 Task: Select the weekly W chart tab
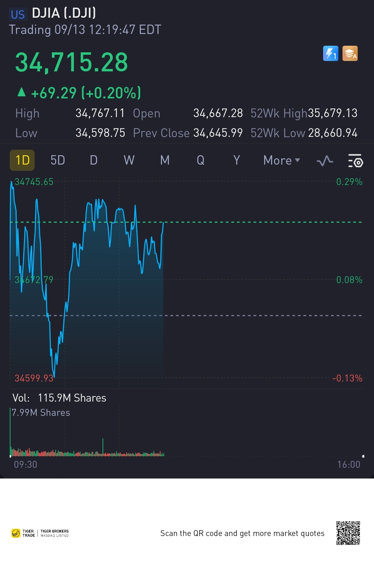[x=129, y=160]
